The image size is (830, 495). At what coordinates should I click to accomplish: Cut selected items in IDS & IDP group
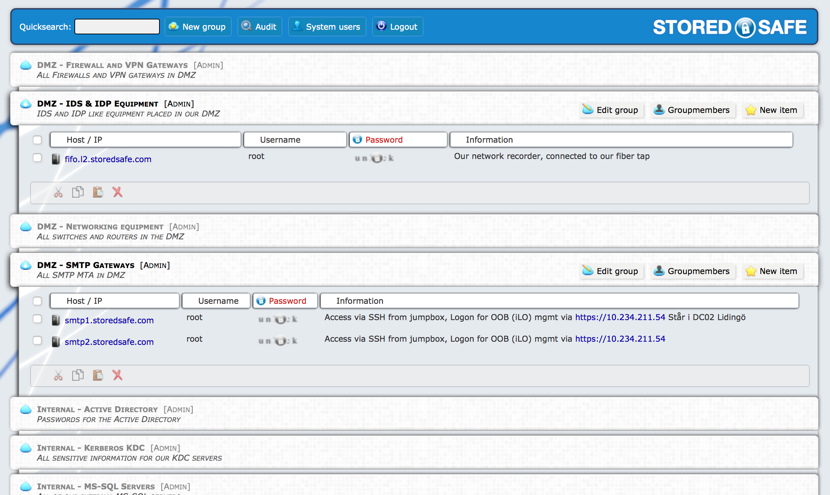tap(58, 192)
